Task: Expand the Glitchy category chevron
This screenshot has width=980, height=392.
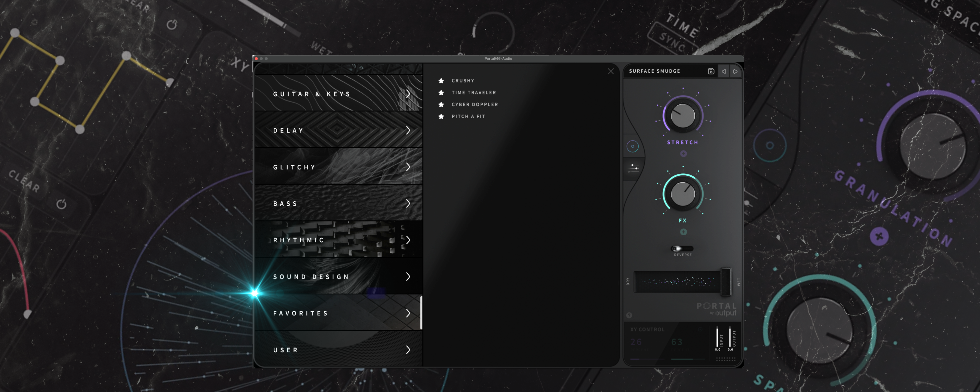Action: coord(408,167)
